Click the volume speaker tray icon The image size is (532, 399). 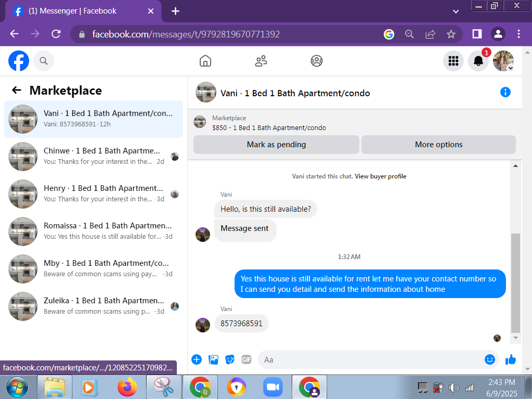(x=453, y=387)
